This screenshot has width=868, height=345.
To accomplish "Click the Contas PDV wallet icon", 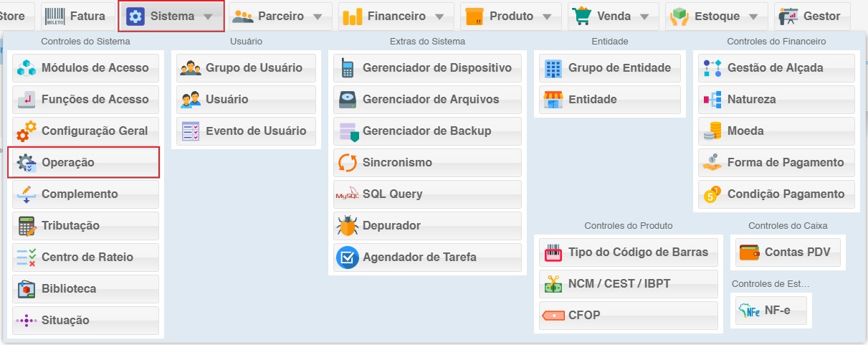I will 750,252.
